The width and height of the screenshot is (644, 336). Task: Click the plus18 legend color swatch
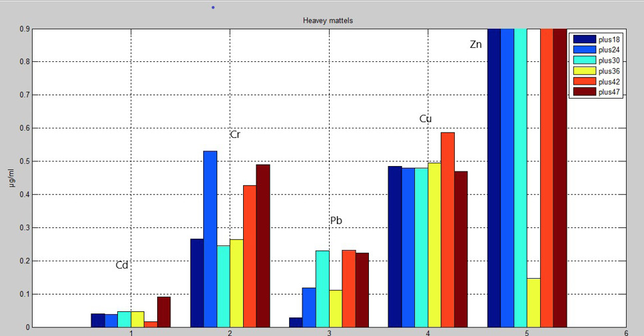585,39
